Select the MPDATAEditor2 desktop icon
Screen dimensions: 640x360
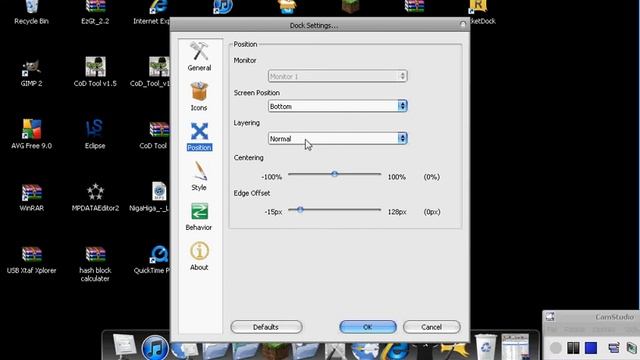pos(95,197)
